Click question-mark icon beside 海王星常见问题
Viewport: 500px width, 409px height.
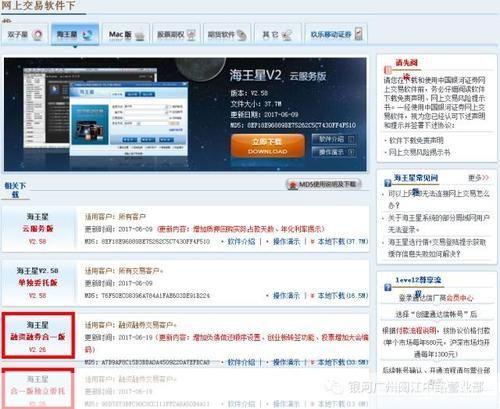[x=387, y=183]
